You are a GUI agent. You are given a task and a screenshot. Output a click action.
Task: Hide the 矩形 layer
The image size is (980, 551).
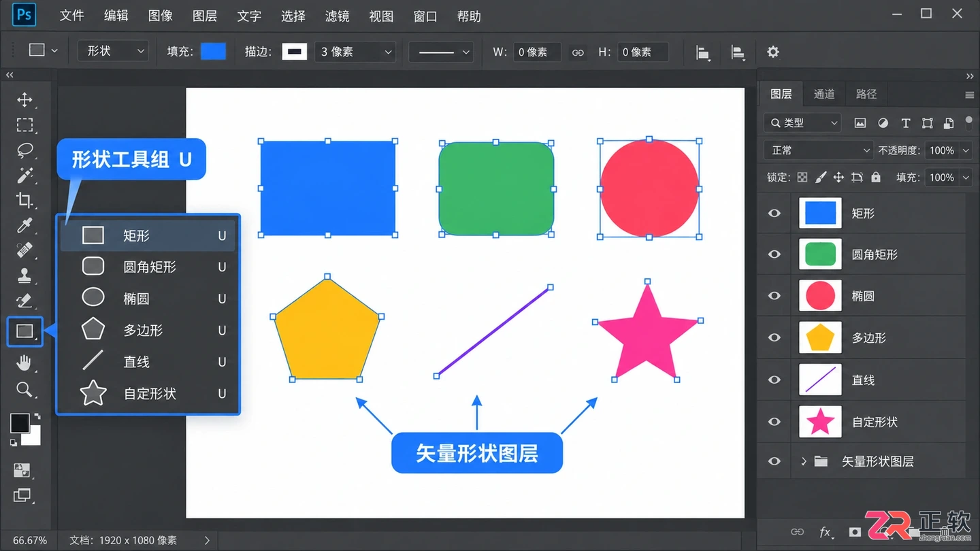(x=774, y=213)
